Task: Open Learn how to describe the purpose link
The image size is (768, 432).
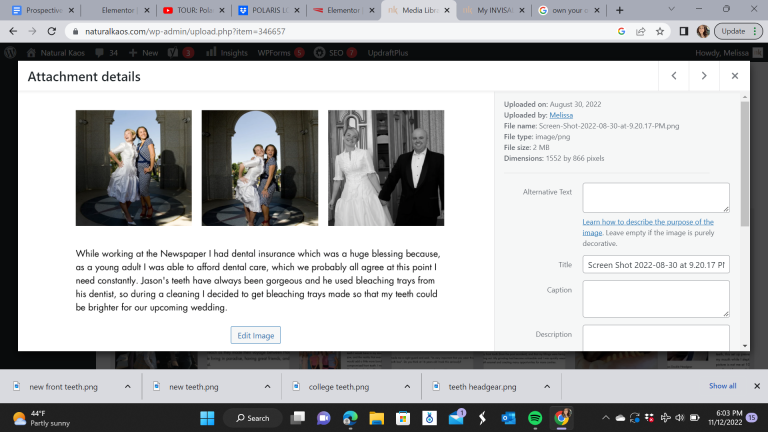Action: (x=648, y=227)
